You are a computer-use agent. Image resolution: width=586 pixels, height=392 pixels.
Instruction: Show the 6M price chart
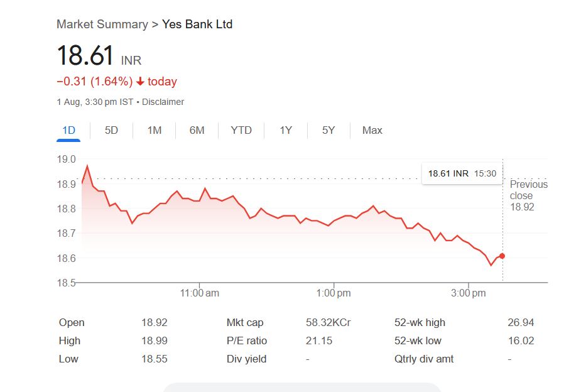coord(197,130)
